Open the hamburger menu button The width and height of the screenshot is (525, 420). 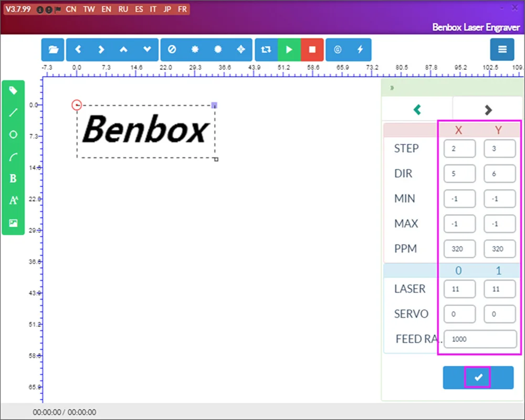click(502, 49)
